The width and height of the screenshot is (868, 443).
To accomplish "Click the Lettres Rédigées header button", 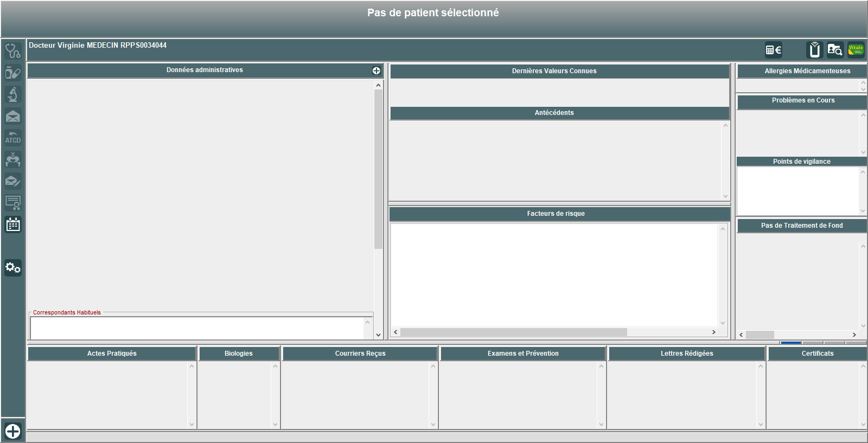I will coord(686,354).
